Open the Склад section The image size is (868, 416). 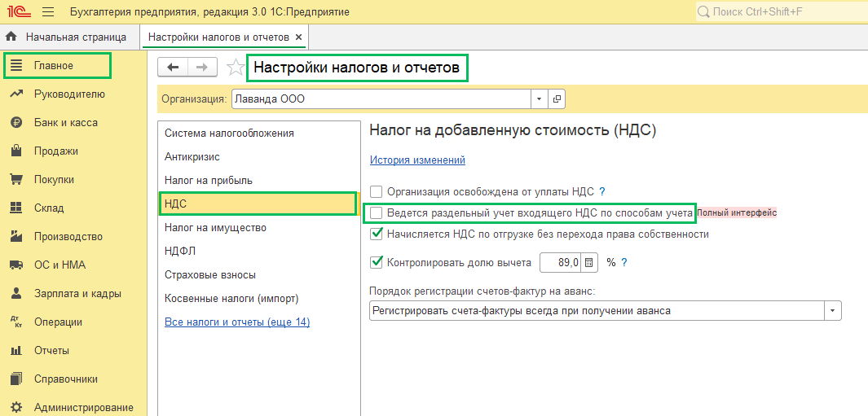coord(73,208)
